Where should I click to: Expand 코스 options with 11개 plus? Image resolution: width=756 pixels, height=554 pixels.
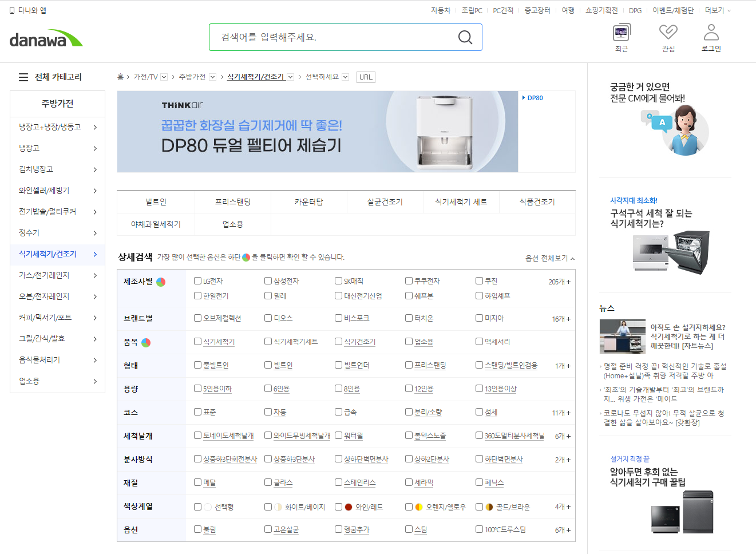561,413
